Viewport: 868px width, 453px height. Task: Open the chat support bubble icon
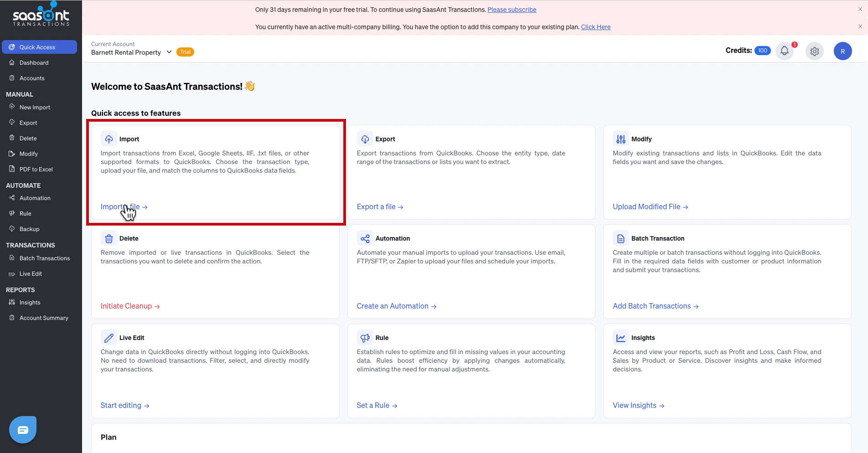(23, 429)
